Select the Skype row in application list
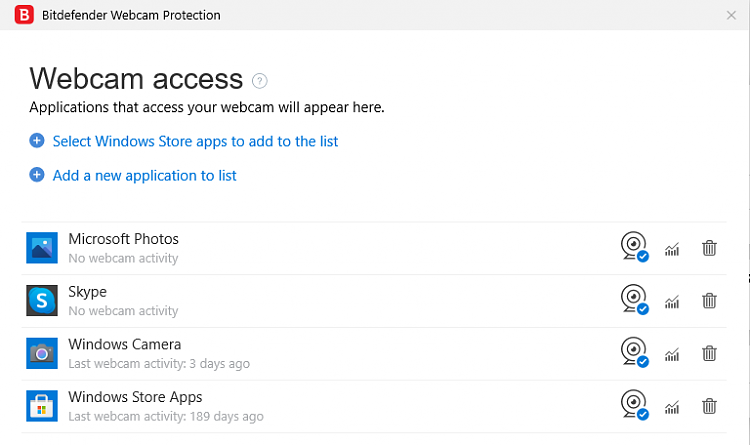750x445 pixels. (x=300, y=300)
